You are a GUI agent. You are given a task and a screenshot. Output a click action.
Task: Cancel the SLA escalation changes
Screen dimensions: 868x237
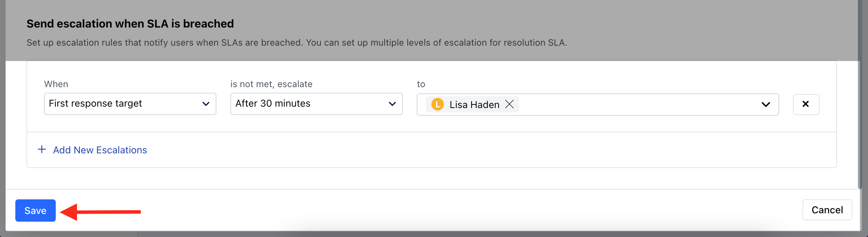[827, 210]
